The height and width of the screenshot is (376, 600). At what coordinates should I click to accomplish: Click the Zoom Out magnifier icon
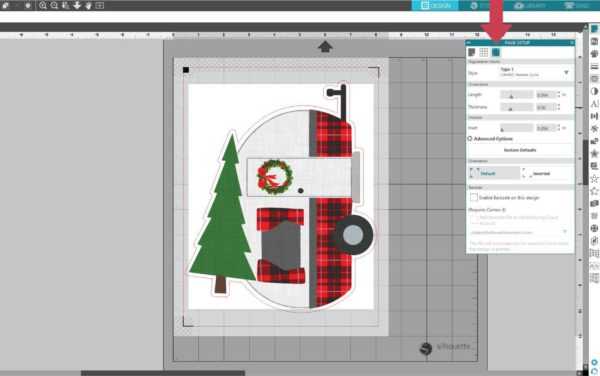(x=54, y=5)
